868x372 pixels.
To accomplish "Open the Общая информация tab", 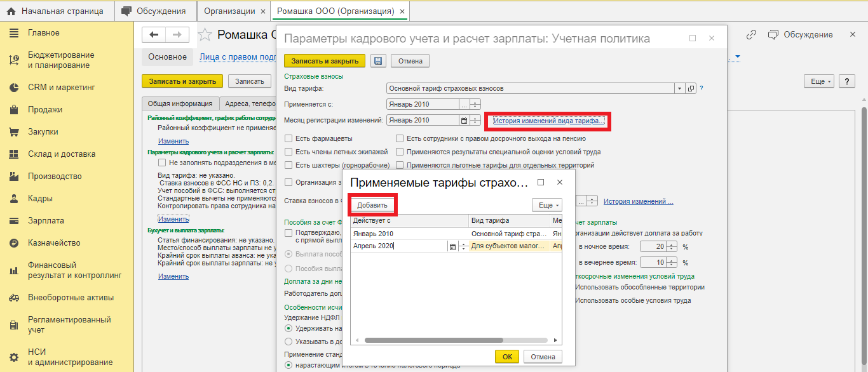I will (x=180, y=103).
